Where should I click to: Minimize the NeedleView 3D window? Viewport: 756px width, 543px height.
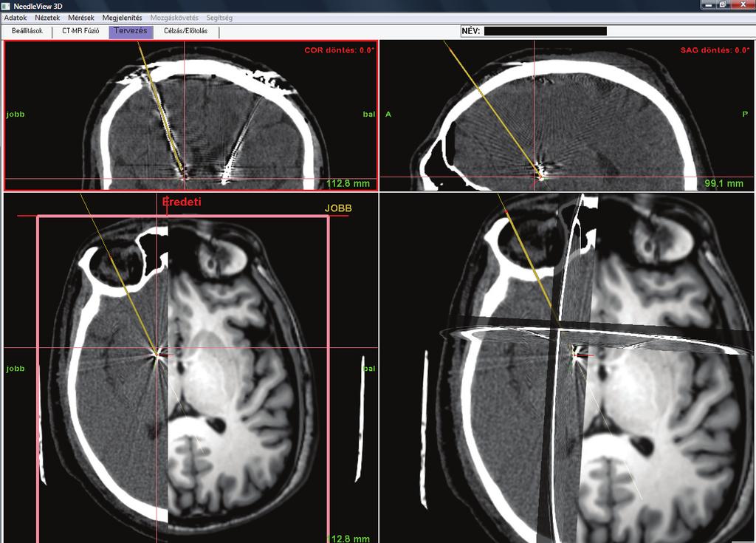coord(709,5)
